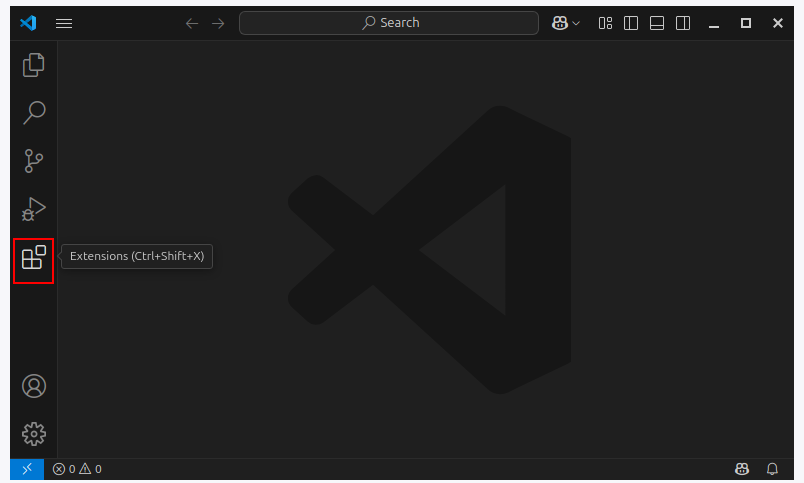
Task: Open a remote window from status bar
Action: pyautogui.click(x=27, y=469)
